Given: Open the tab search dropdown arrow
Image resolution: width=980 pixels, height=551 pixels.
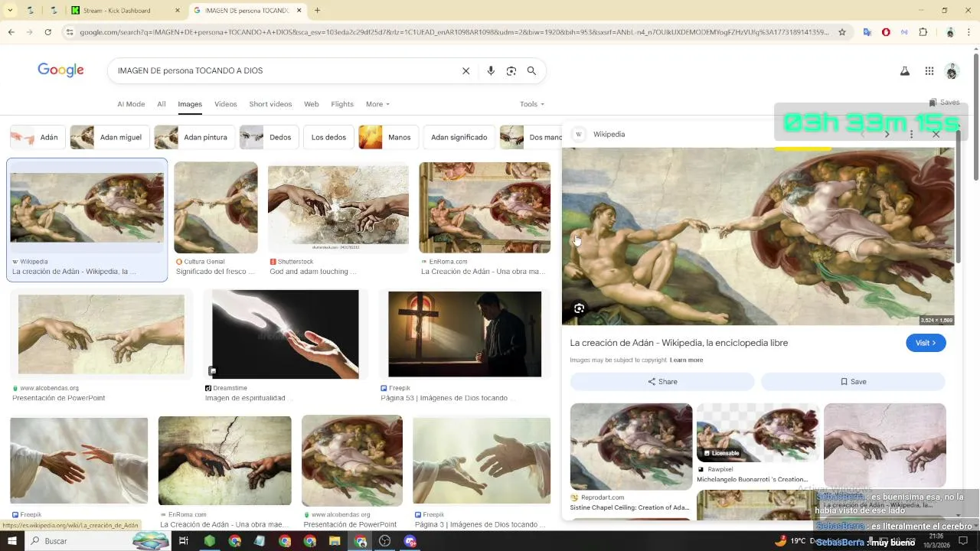Looking at the screenshot, I should 10,11.
